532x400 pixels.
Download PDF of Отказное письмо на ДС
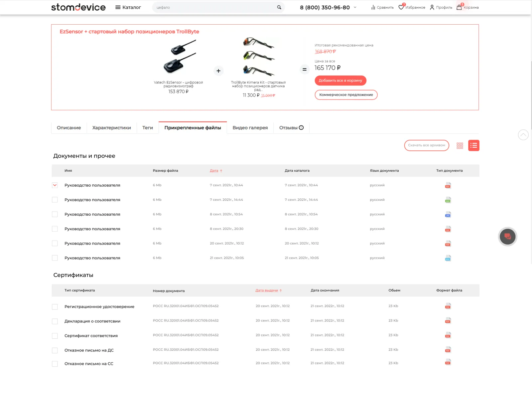point(448,350)
